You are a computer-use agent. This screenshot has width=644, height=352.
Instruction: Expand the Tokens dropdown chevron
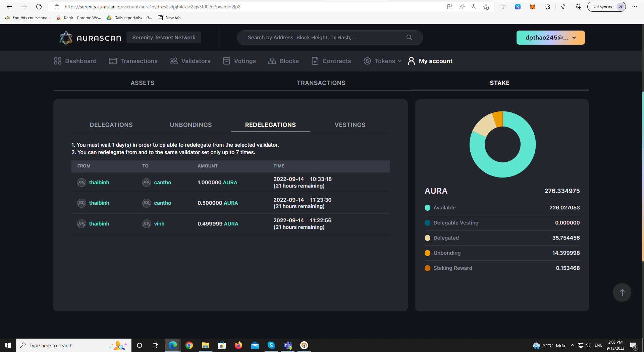(x=399, y=61)
